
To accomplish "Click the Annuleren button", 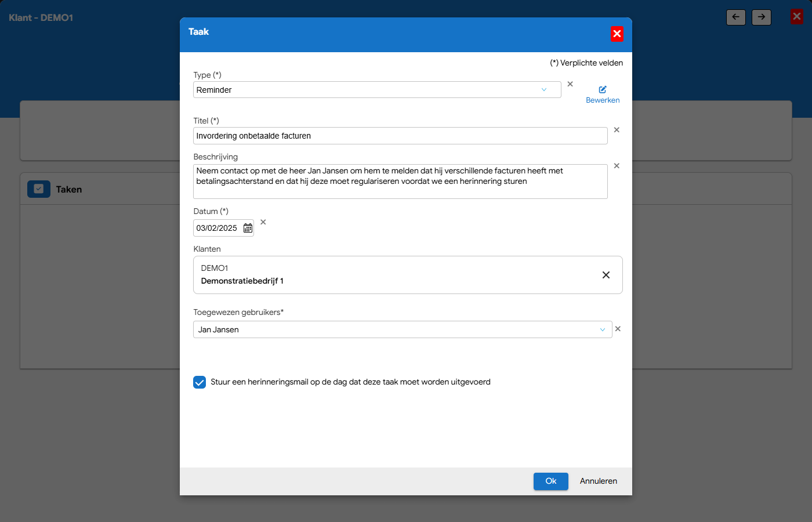I will point(599,481).
